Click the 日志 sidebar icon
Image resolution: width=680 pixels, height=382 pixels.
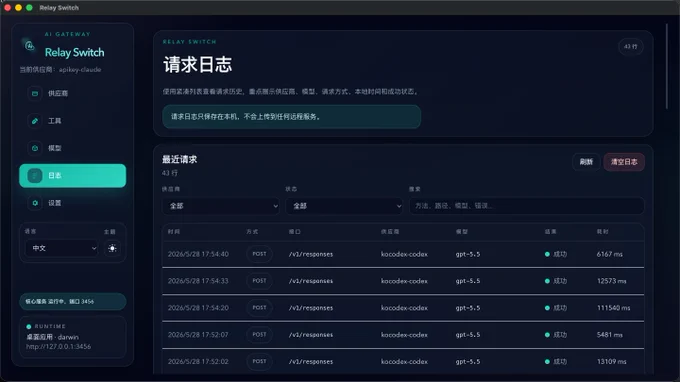coord(35,176)
